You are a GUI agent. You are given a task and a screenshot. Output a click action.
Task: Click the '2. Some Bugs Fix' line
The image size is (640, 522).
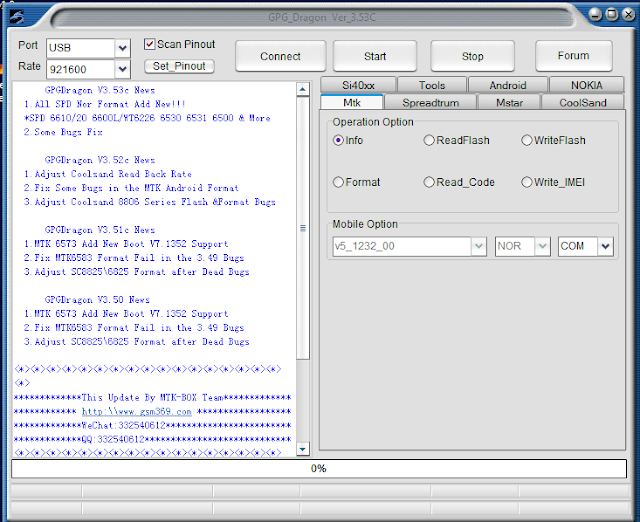63,132
